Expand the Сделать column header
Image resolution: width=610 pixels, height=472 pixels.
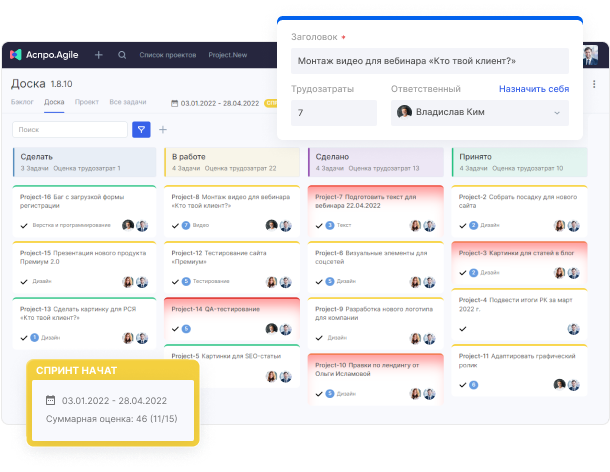84,162
